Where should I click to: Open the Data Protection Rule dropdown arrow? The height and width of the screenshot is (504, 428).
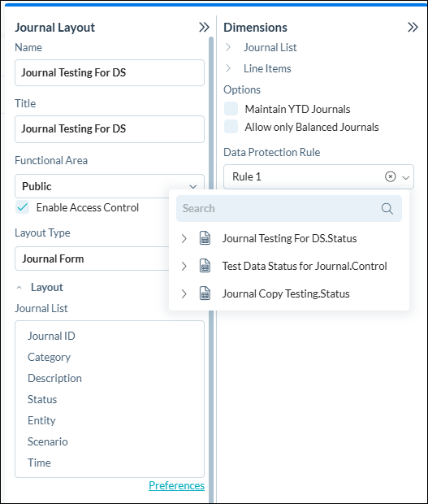406,177
